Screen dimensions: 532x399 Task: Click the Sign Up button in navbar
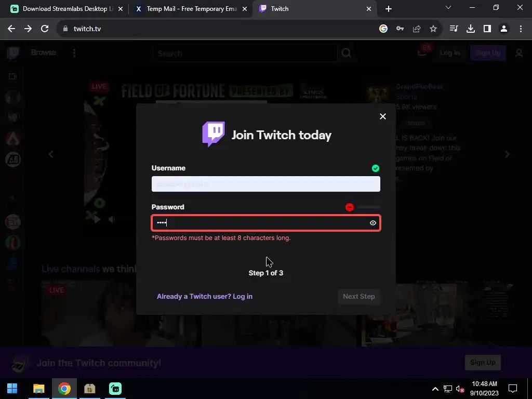pos(488,53)
